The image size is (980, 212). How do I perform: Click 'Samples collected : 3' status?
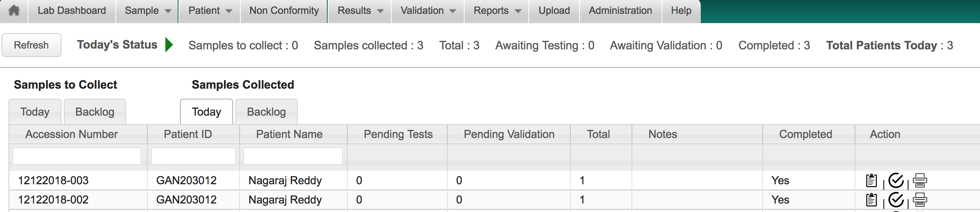[x=368, y=45]
